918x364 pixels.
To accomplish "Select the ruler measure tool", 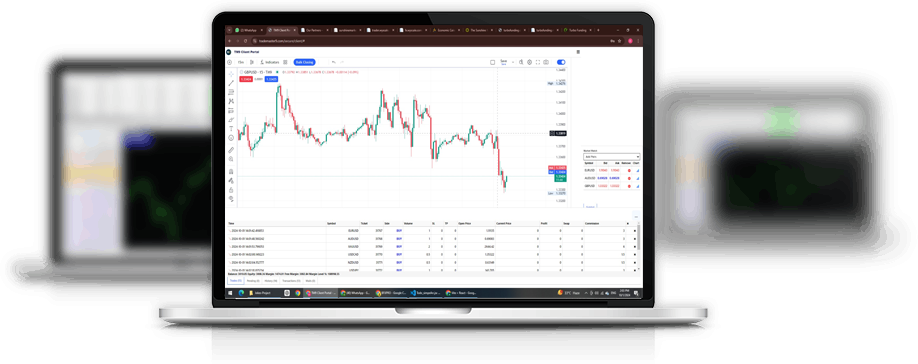I will pos(231,150).
